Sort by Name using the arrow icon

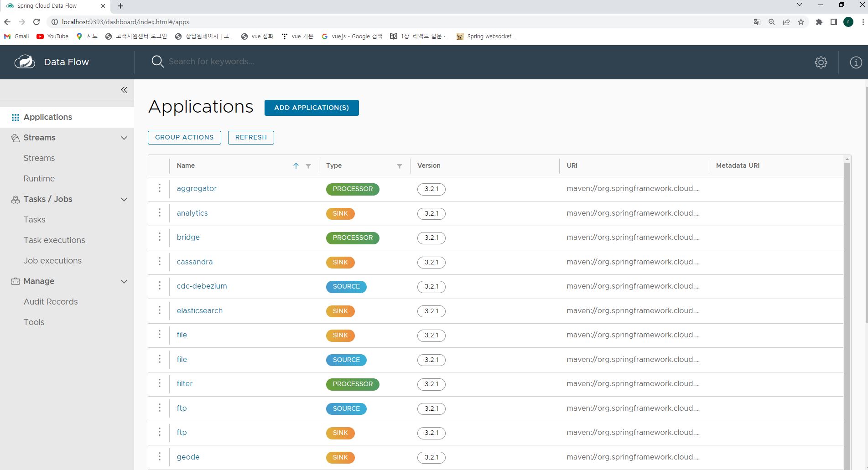296,166
